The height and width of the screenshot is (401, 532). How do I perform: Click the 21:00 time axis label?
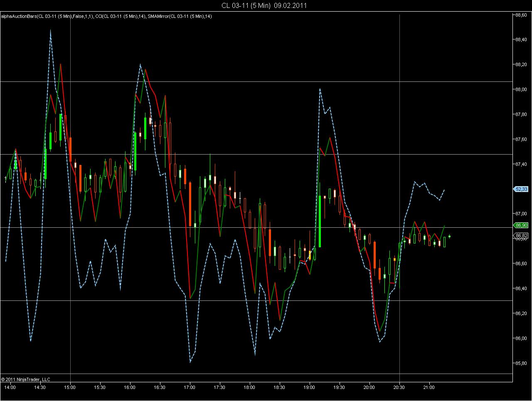click(429, 387)
